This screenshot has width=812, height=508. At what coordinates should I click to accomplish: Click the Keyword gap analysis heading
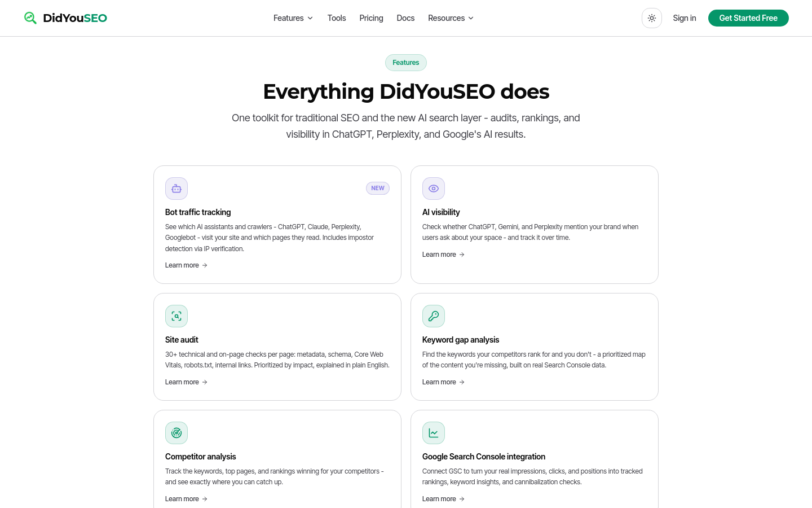point(461,340)
